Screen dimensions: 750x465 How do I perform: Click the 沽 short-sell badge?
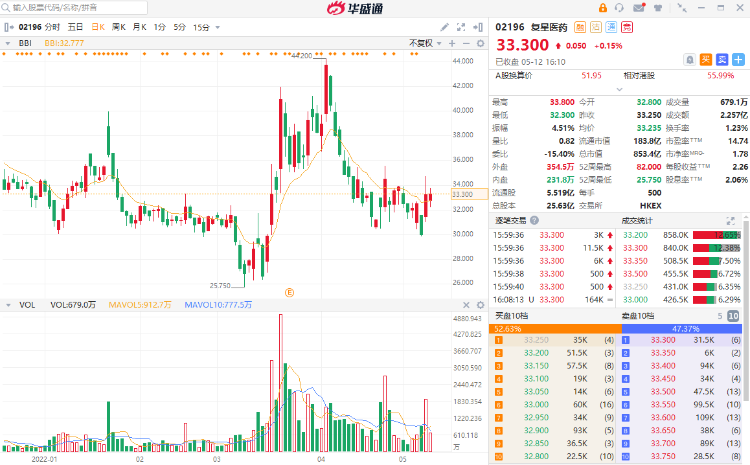coord(596,27)
